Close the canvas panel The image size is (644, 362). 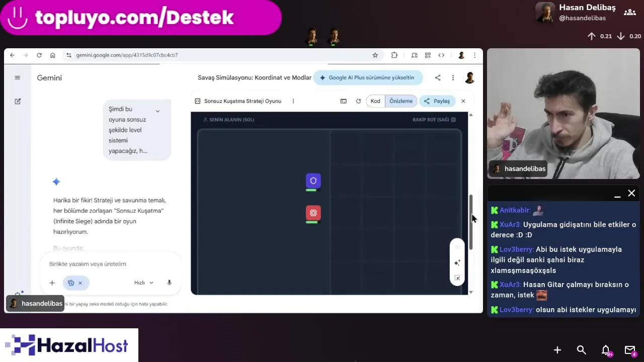[x=463, y=101]
